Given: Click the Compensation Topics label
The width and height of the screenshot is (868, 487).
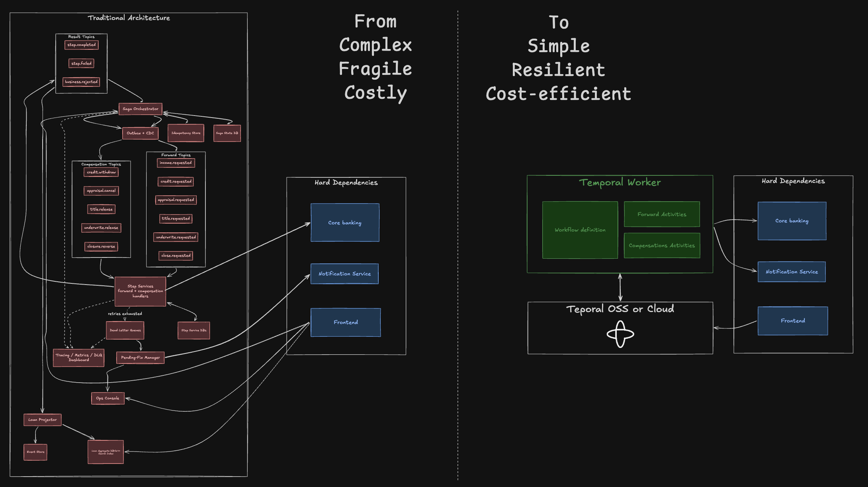Looking at the screenshot, I should tap(101, 164).
